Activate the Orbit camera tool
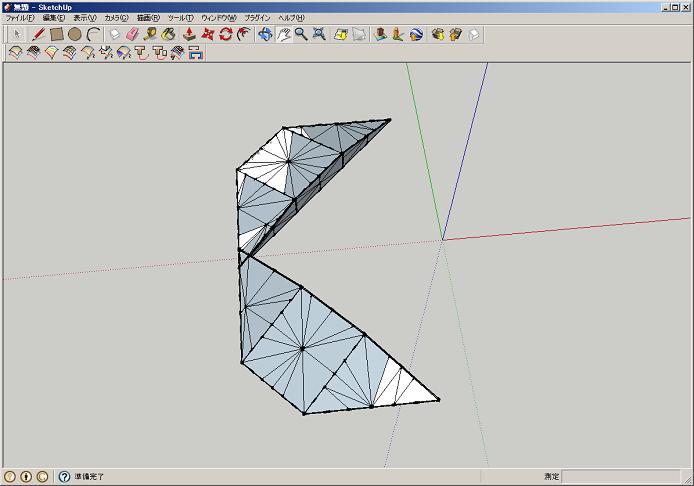Viewport: 694px width, 486px height. click(265, 34)
